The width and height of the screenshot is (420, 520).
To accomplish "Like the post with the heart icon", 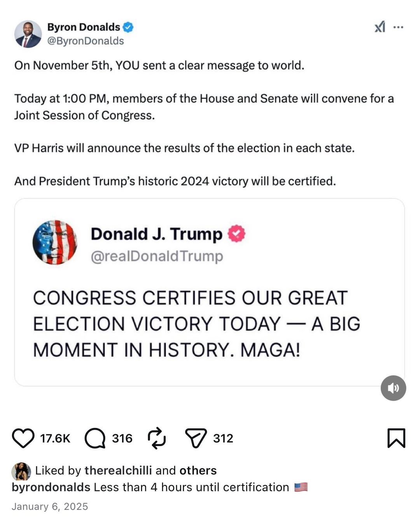I will [x=23, y=438].
